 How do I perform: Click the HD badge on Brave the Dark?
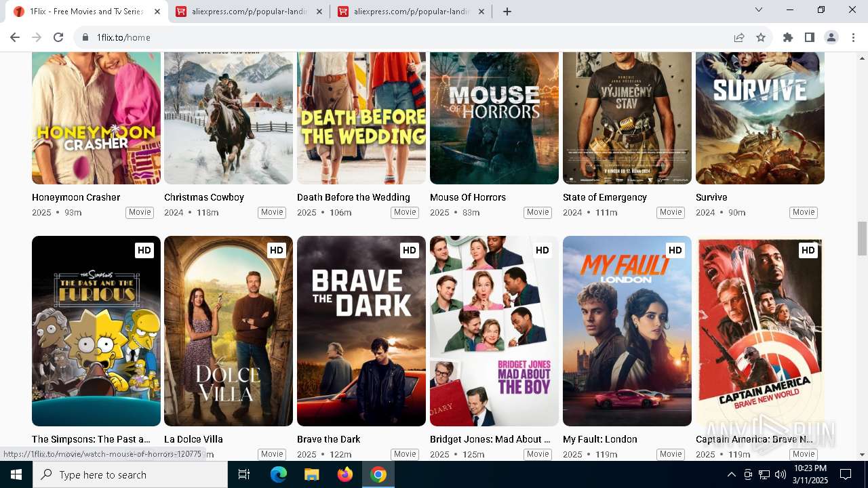(x=410, y=250)
